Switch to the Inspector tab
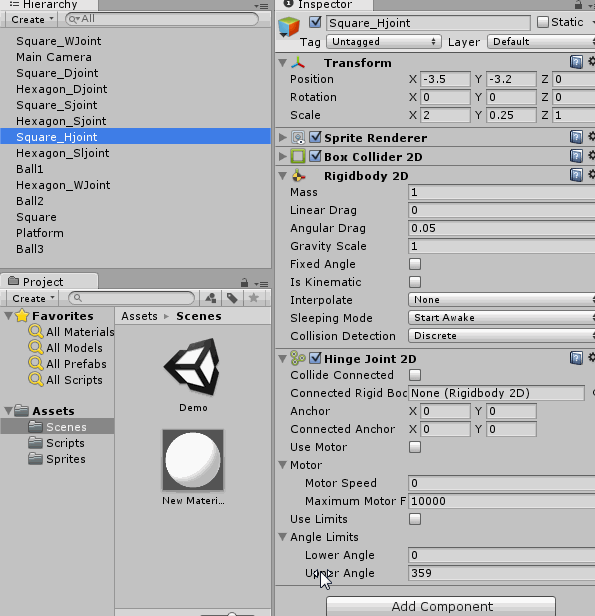Image resolution: width=595 pixels, height=616 pixels. pos(324,5)
